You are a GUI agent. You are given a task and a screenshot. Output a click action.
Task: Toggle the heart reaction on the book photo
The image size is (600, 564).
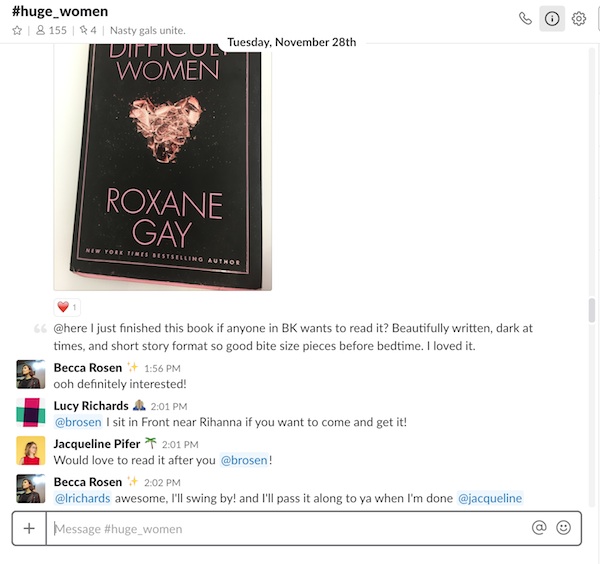tap(67, 307)
